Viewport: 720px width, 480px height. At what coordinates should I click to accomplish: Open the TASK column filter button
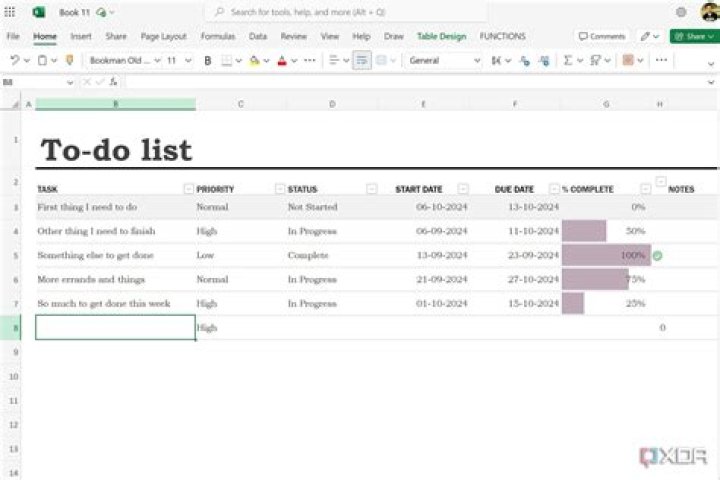[188, 189]
